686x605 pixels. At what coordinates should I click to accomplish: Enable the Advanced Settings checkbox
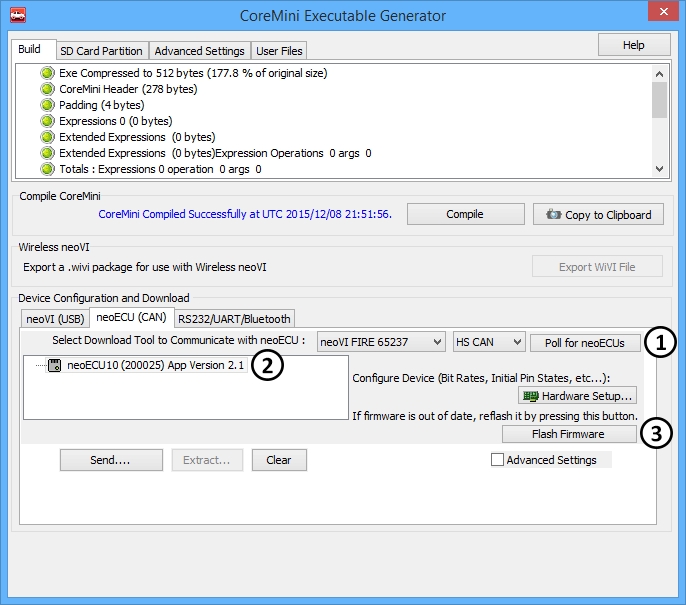(498, 460)
